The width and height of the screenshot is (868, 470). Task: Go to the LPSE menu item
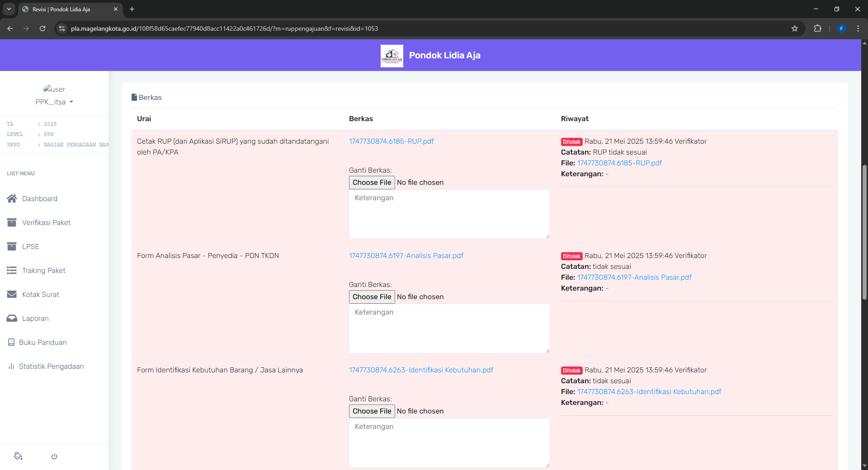tap(31, 246)
